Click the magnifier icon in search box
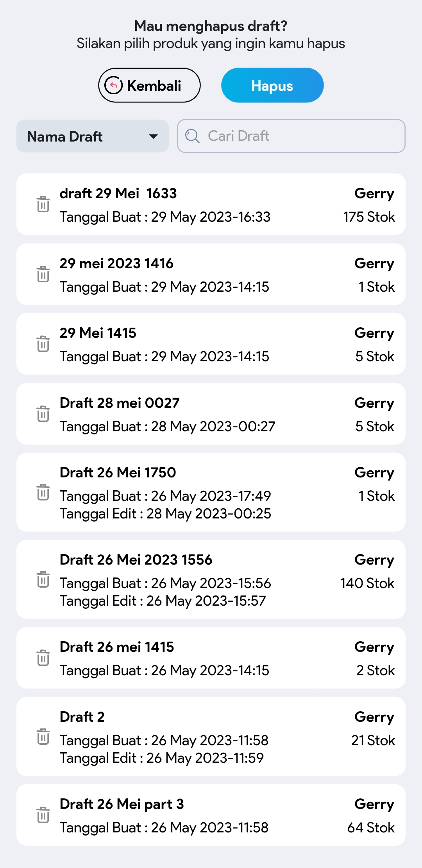422x868 pixels. [x=192, y=136]
